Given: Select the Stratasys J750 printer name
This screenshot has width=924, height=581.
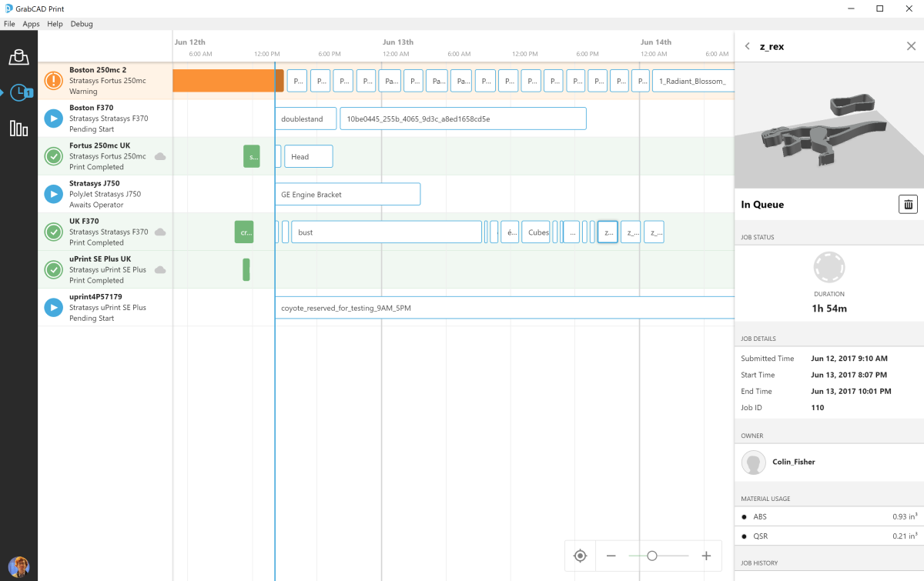Looking at the screenshot, I should click(x=95, y=183).
